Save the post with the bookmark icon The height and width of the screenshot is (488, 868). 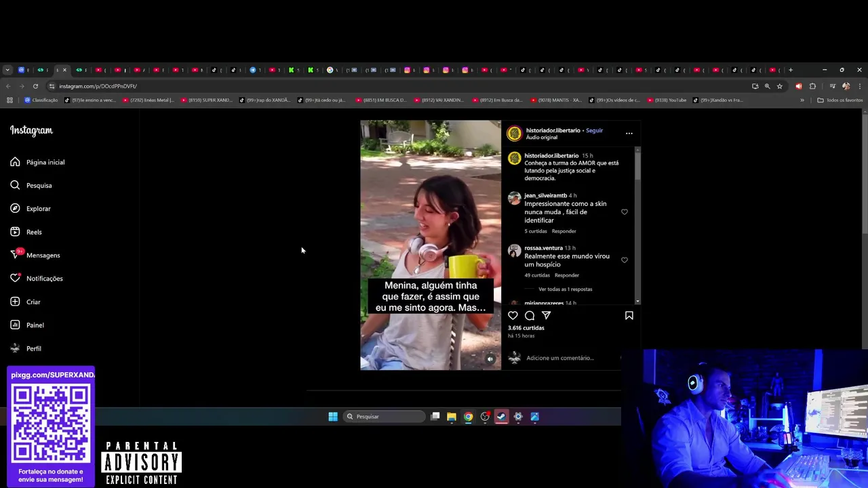coord(629,315)
